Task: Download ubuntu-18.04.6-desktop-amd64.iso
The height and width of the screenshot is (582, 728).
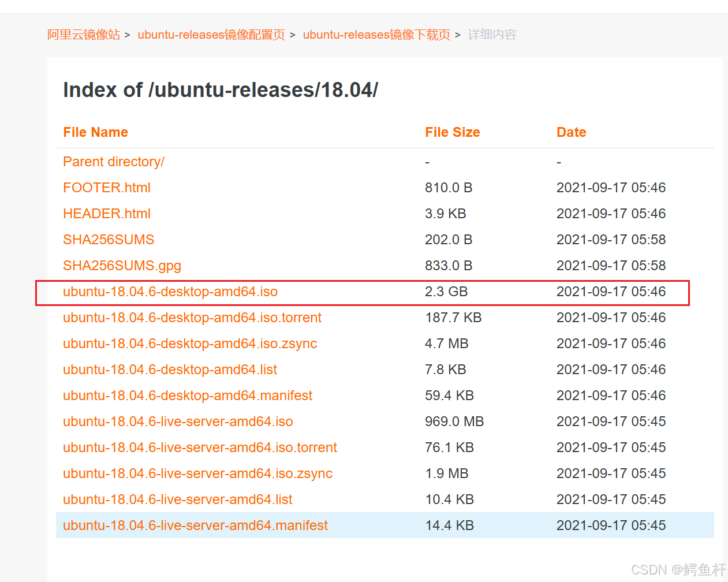Action: [170, 292]
